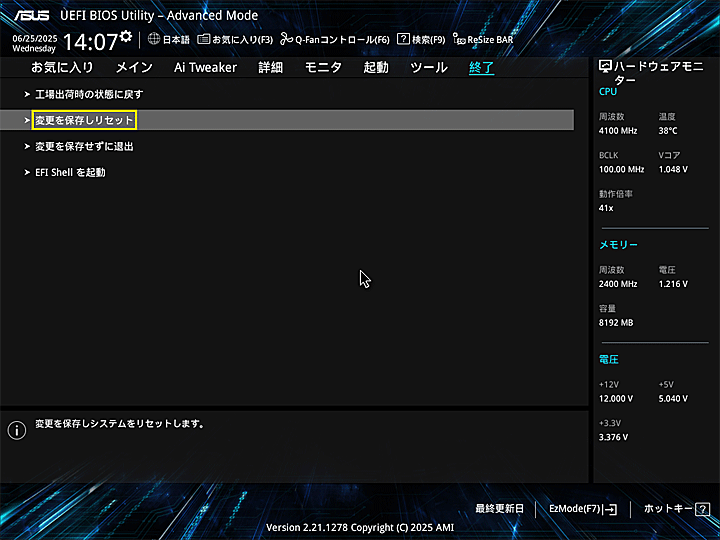
Task: Select the 終了 tab
Action: click(481, 68)
